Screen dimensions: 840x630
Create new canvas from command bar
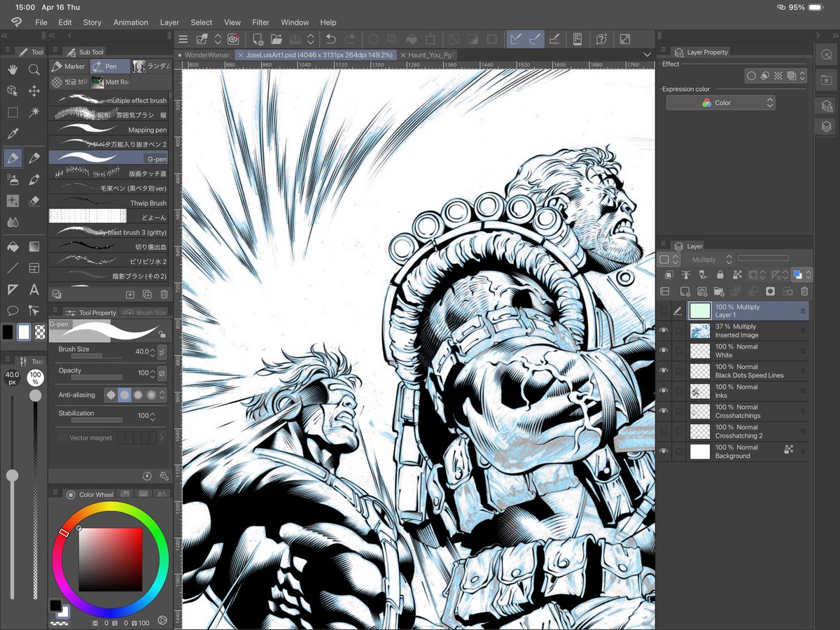point(258,39)
